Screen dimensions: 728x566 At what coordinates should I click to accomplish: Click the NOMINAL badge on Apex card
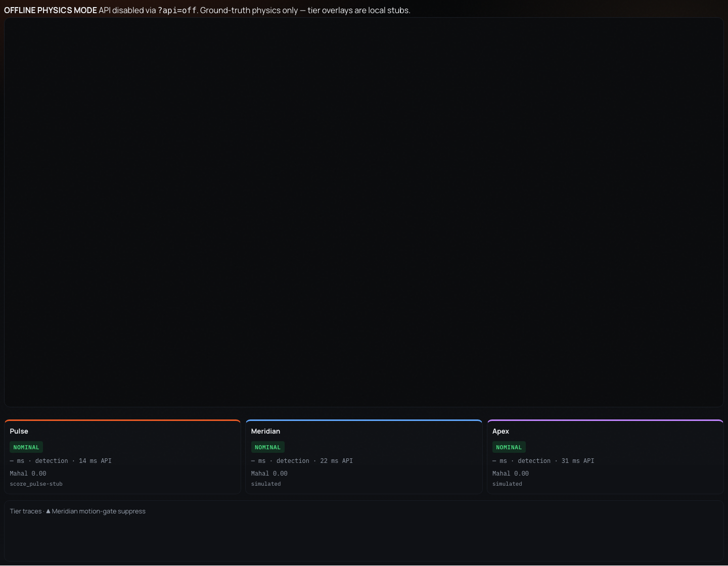[x=509, y=447]
